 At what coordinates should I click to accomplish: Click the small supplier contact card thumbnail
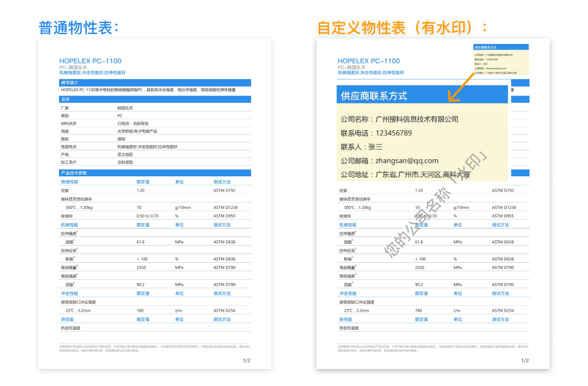(501, 60)
